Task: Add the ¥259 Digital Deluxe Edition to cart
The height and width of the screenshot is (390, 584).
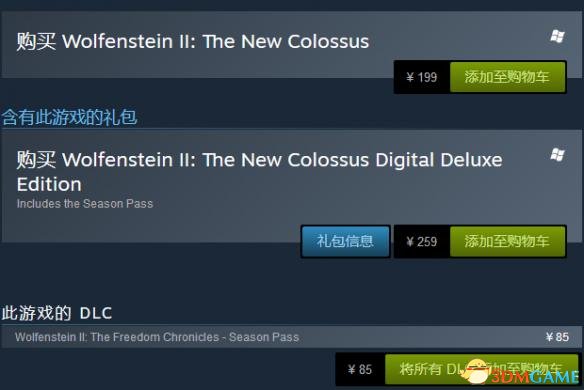Action: pos(508,241)
